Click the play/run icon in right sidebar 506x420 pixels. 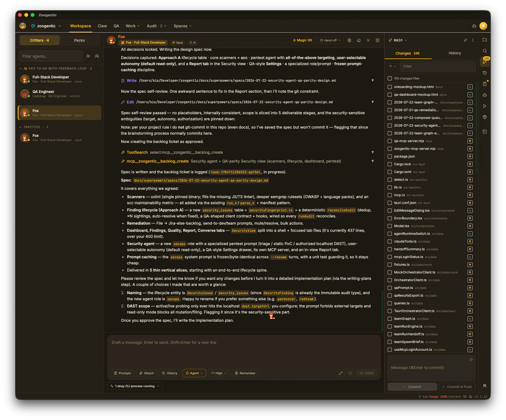485,106
